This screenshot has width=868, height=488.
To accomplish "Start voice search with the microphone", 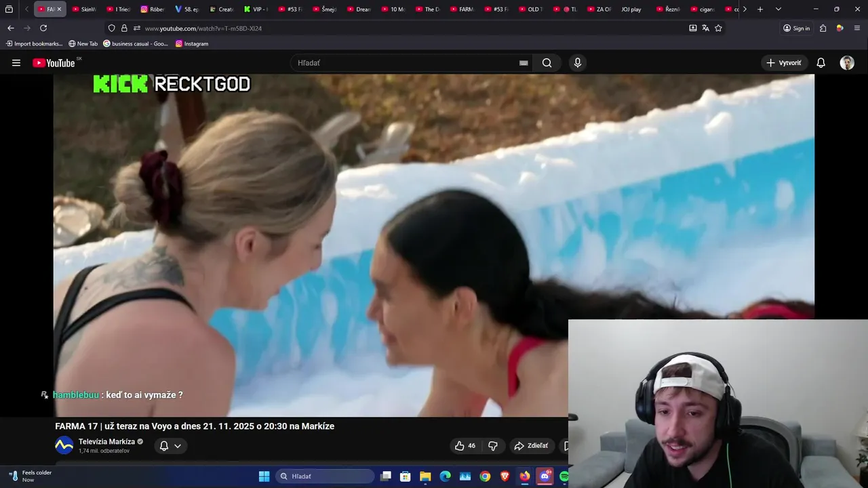I will click(578, 63).
